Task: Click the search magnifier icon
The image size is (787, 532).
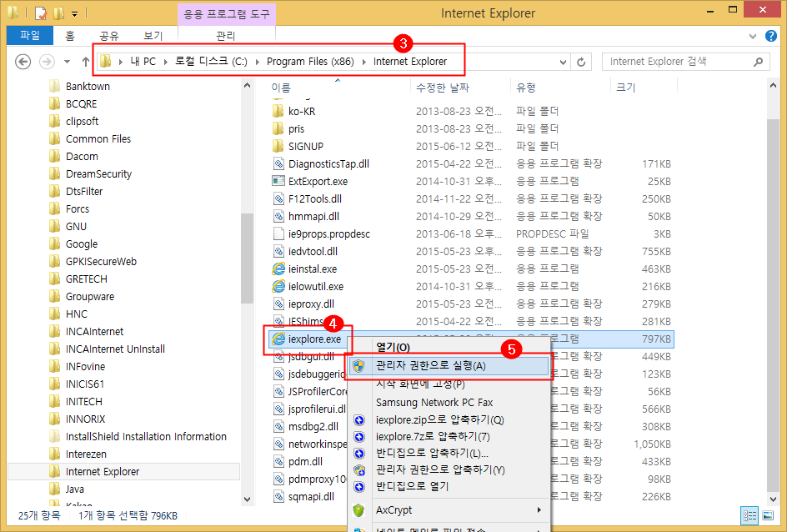Action: [759, 62]
